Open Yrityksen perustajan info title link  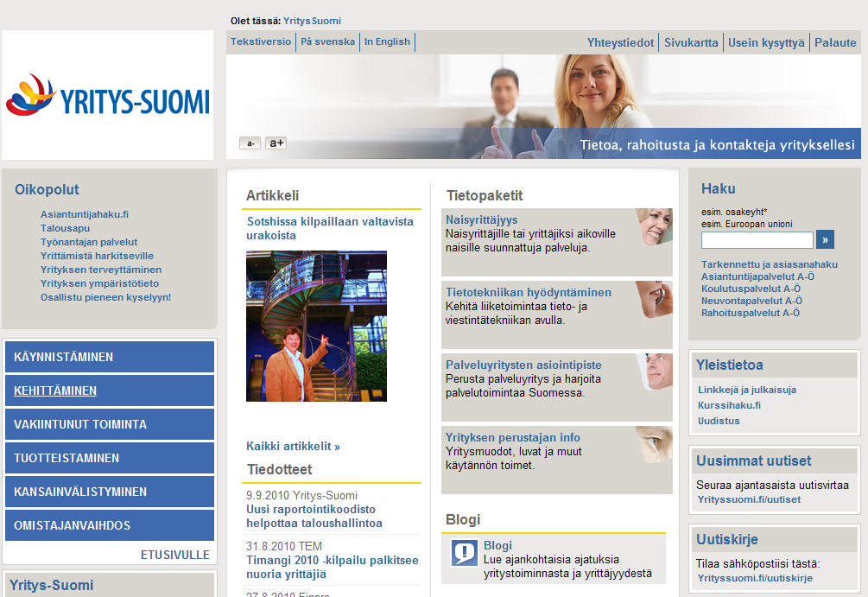(513, 437)
